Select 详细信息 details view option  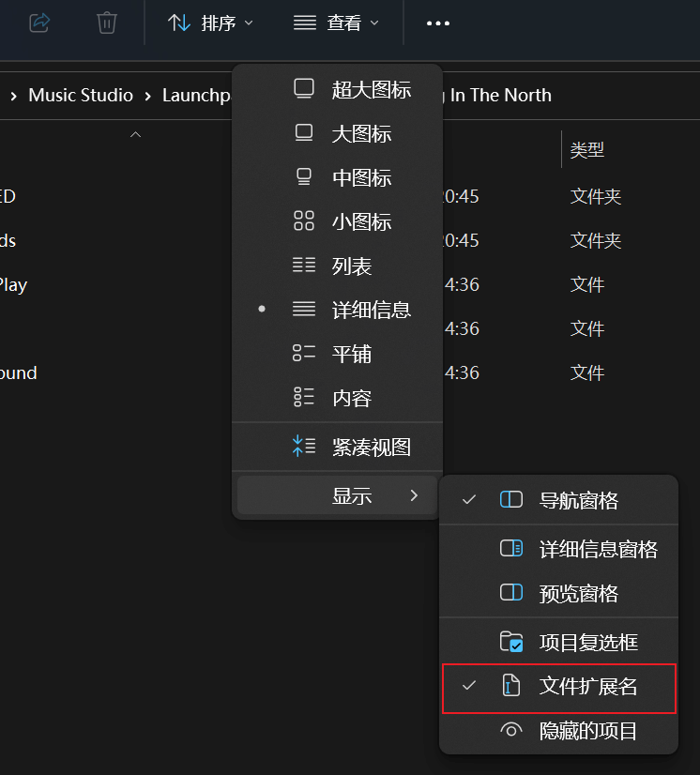(x=370, y=310)
